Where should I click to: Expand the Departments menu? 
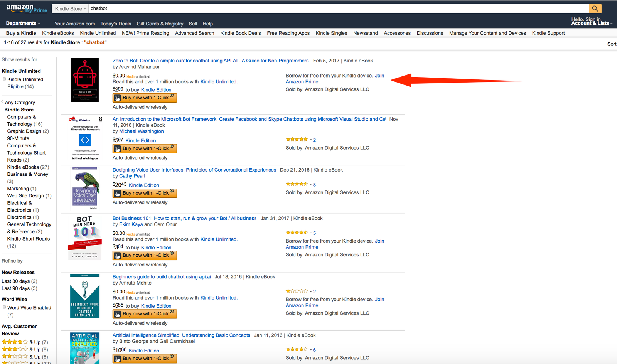tap(23, 23)
